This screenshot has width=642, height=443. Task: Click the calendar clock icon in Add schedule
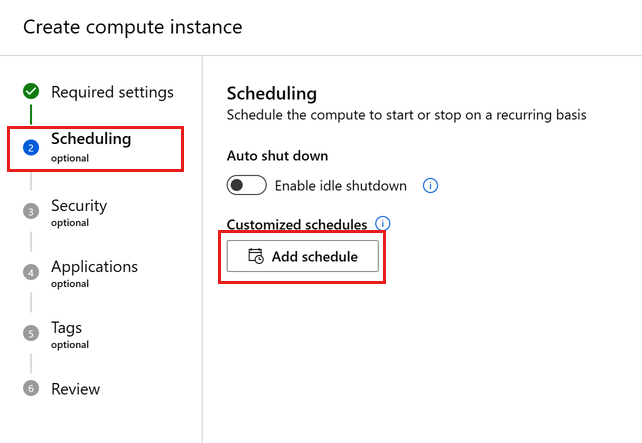(x=256, y=256)
